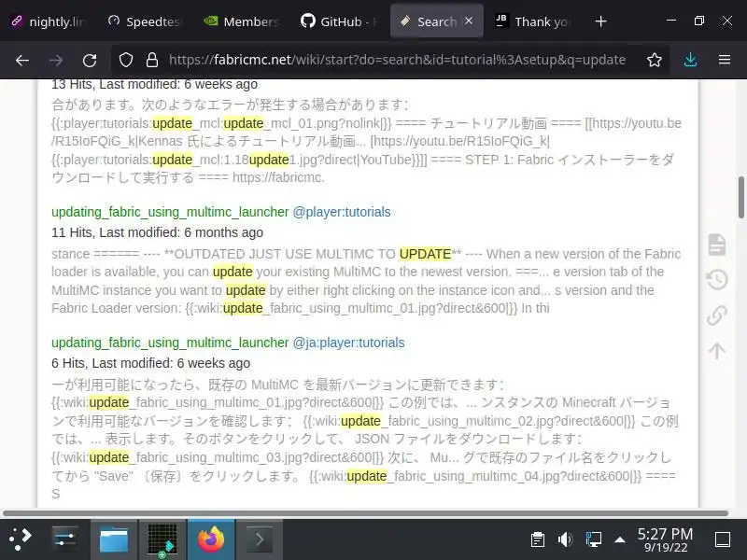Open the terminal from the taskbar

tap(260, 539)
